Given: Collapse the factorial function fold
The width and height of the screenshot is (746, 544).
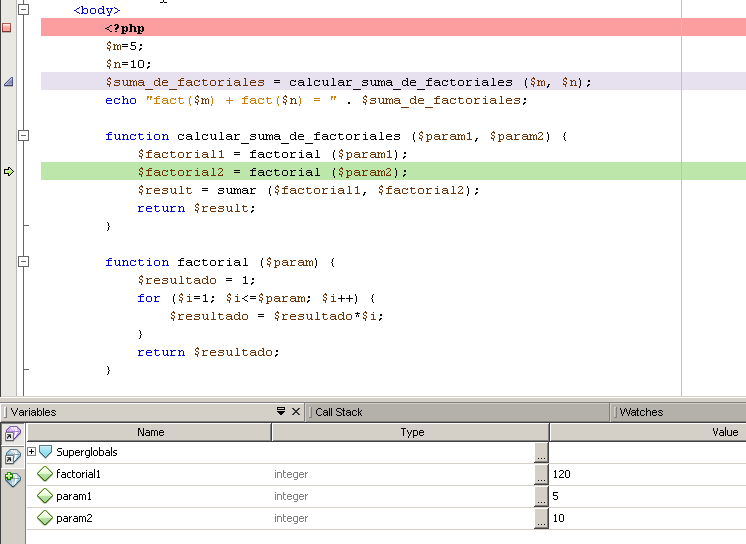Looking at the screenshot, I should tap(24, 262).
